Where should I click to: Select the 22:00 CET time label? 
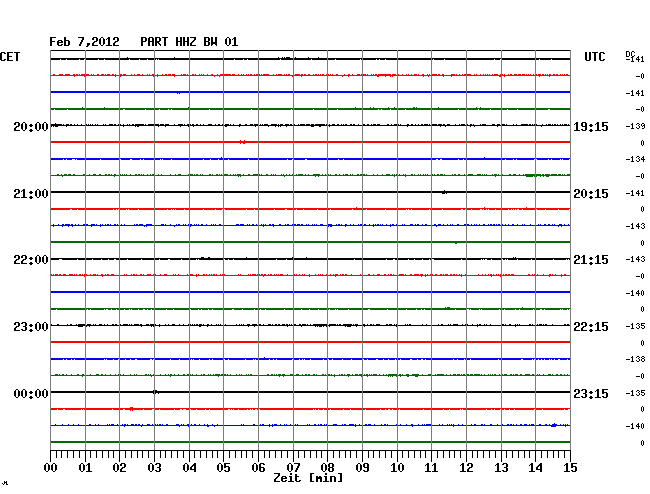point(30,260)
